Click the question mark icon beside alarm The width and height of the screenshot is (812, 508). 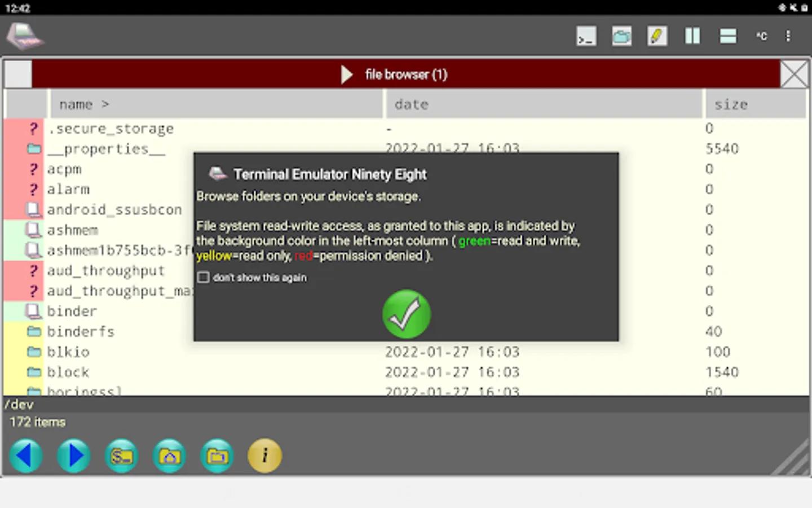[34, 190]
